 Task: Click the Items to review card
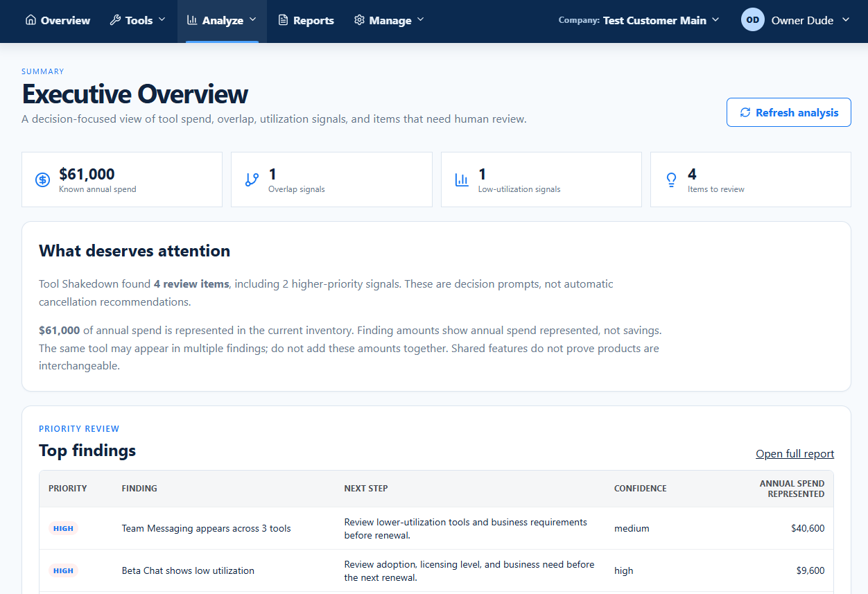(751, 180)
